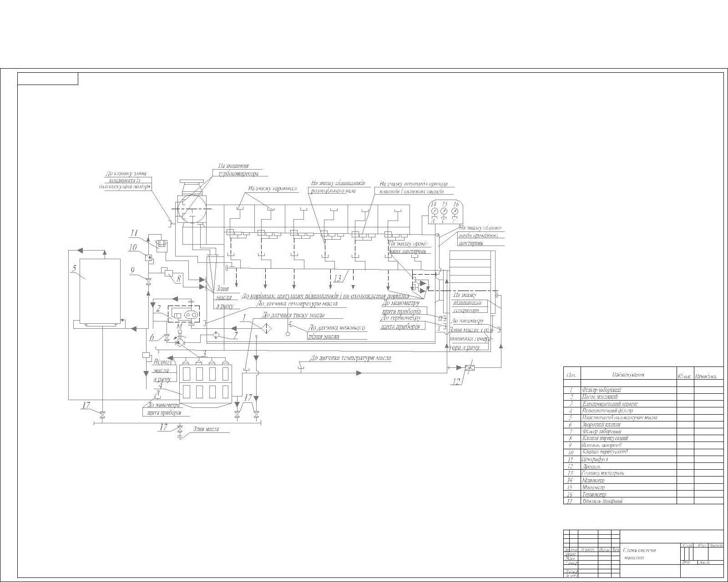This screenshot has height=582, width=728.
Task: Select the main line callout number 13
Action: click(337, 279)
